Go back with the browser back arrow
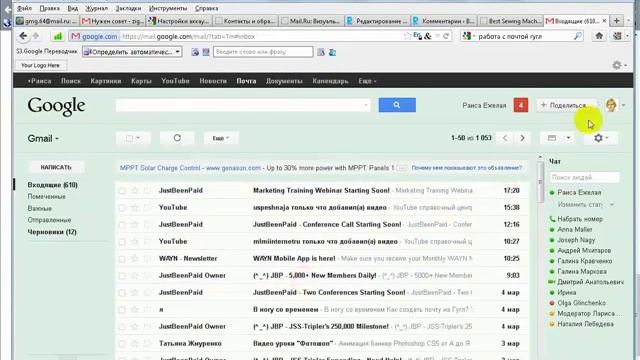The width and height of the screenshot is (640, 360). point(23,36)
